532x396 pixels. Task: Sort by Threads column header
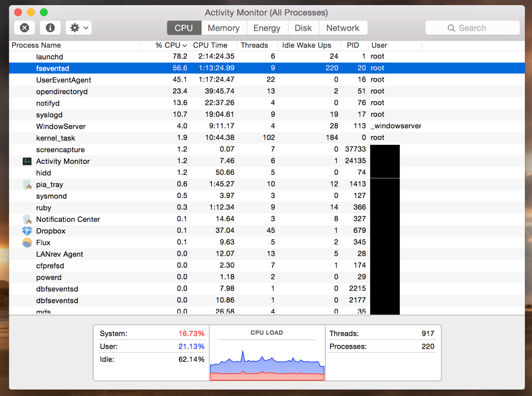click(x=257, y=45)
